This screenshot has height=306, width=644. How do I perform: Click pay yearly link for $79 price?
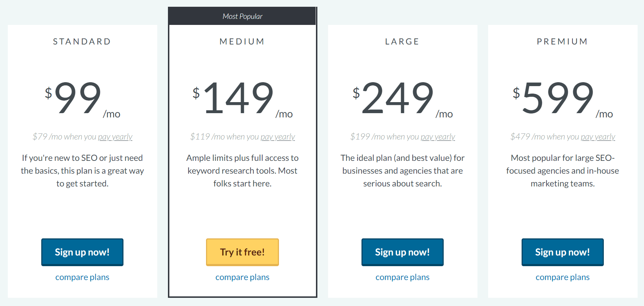[x=115, y=137]
